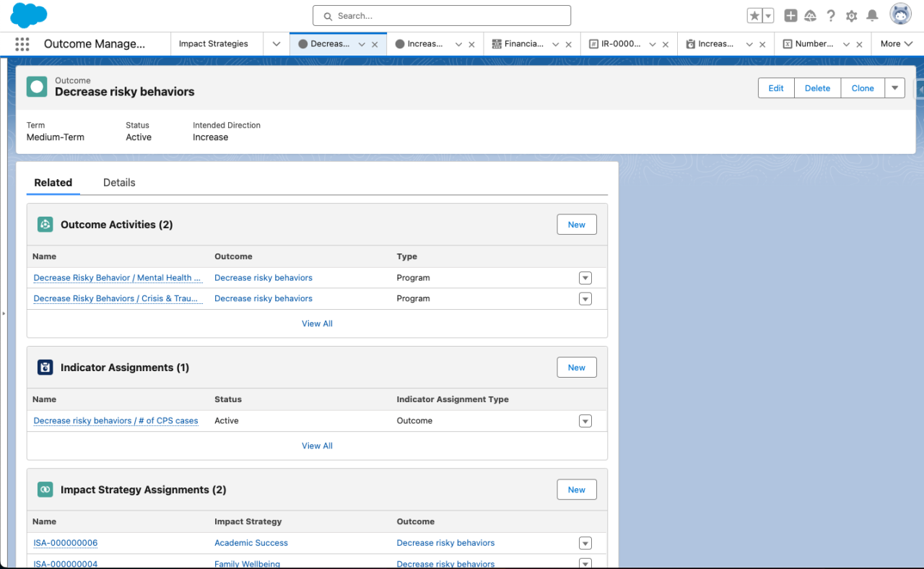The image size is (924, 569).
Task: View All Indicator Assignments
Action: [317, 446]
